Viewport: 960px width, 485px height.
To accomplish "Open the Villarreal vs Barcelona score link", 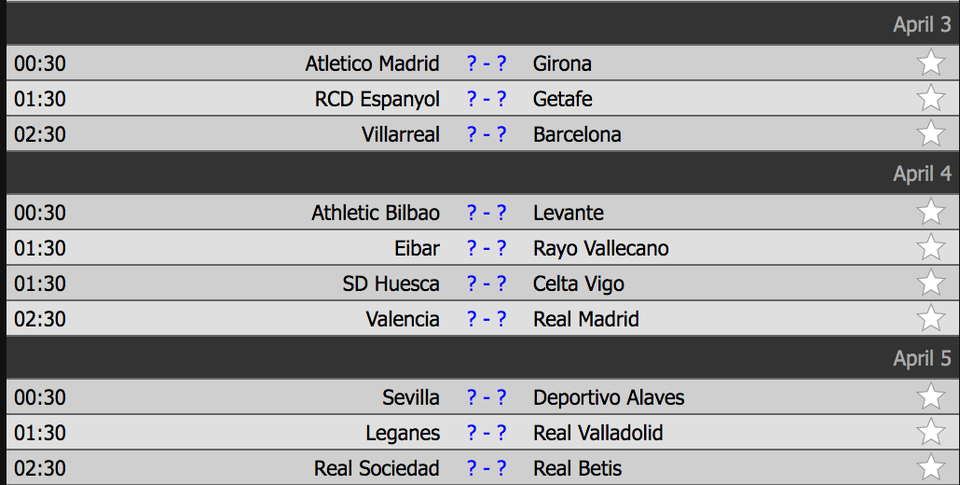I will point(487,134).
